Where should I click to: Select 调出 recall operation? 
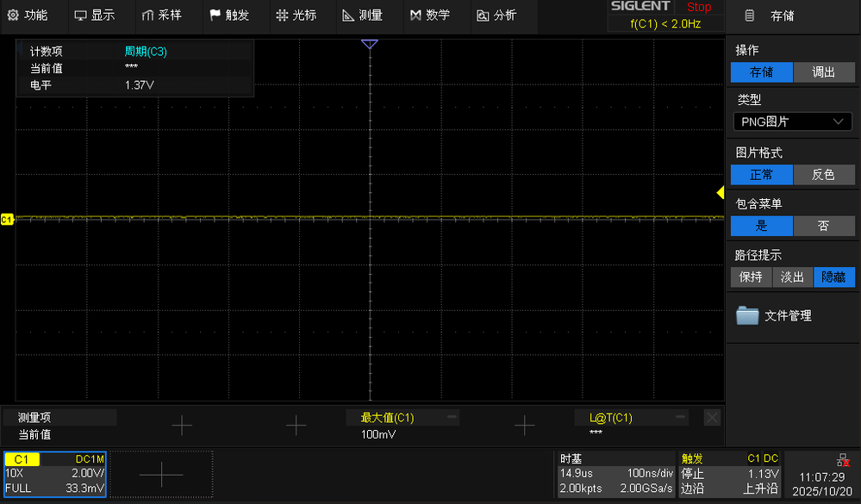[824, 72]
